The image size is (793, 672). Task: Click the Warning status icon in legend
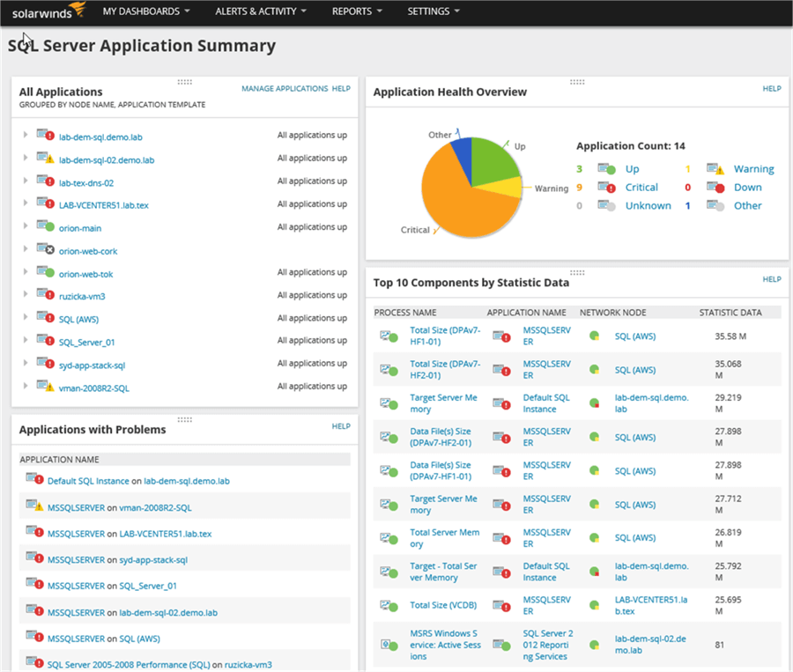point(715,168)
